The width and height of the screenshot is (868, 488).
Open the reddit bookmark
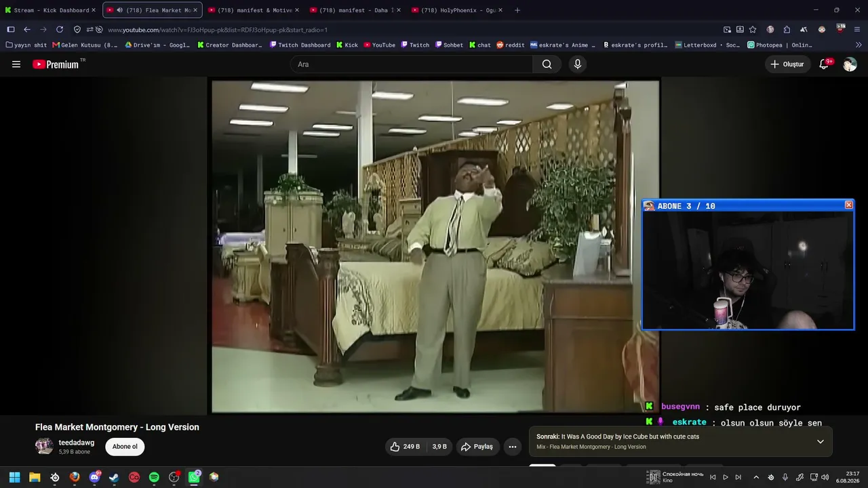point(511,45)
